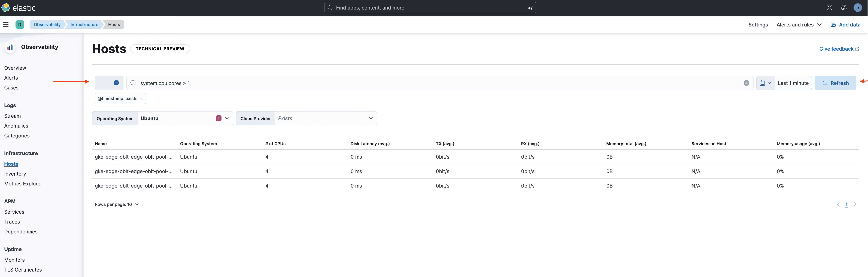Toggle the Observability panel icon in the sidebar

click(10, 47)
